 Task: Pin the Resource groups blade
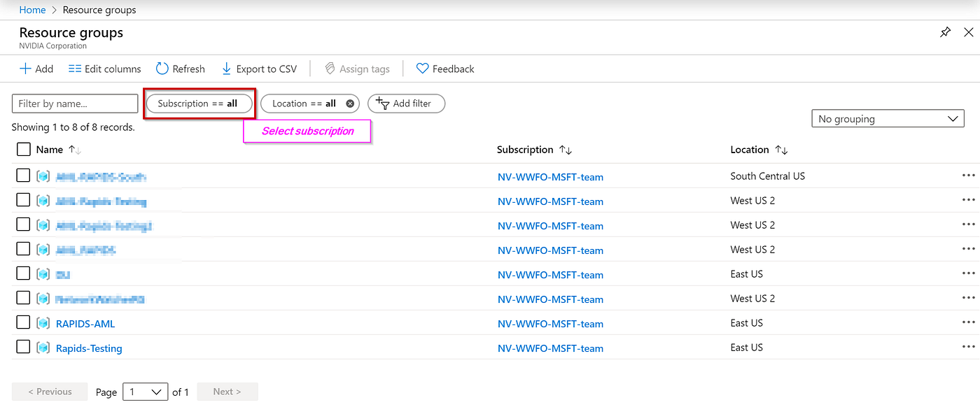coord(945,32)
